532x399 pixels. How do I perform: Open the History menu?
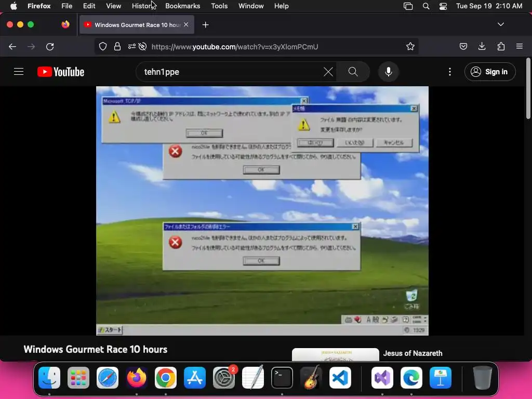143,6
